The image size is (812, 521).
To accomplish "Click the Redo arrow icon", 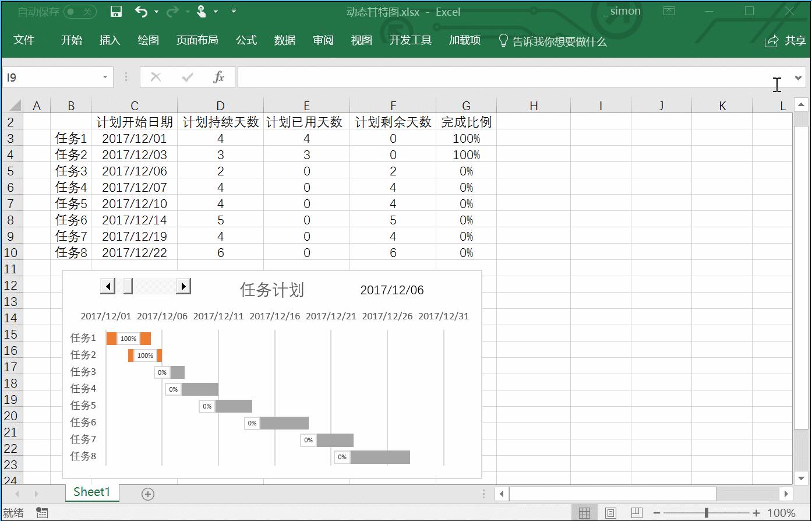I will 172,12.
